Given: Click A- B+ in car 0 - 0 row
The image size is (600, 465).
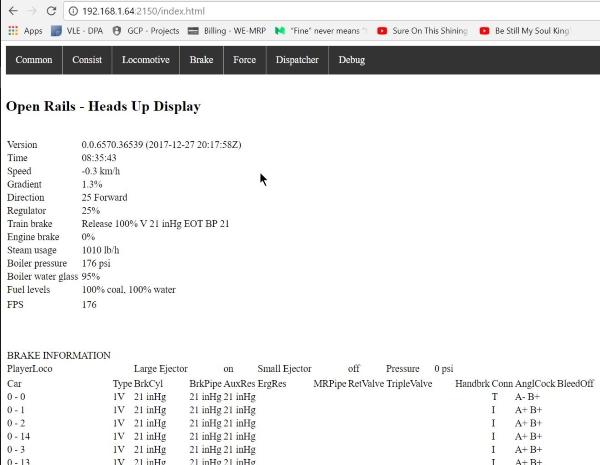Looking at the screenshot, I should (x=527, y=397).
